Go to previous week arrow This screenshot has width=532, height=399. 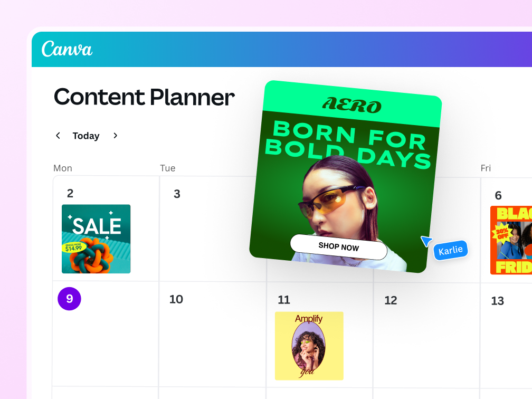(x=58, y=136)
